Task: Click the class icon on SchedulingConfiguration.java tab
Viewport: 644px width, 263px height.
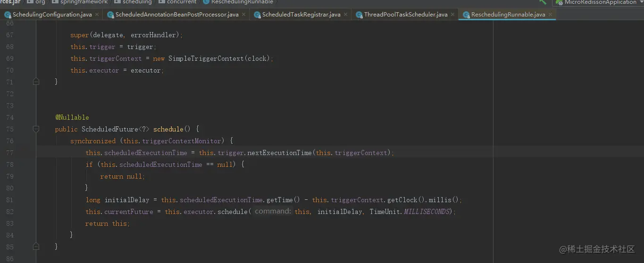Action: 8,15
